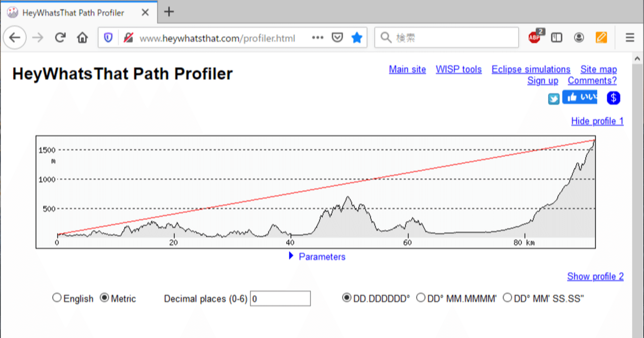Viewport: 644px width, 338px height.
Task: Open the Firefox hamburger menu
Action: 629,37
